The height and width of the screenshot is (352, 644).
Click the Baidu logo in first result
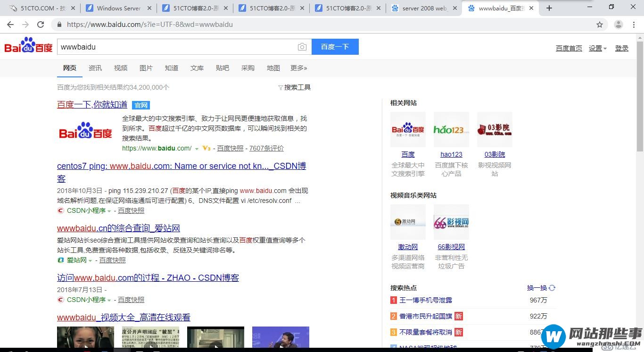pos(86,131)
